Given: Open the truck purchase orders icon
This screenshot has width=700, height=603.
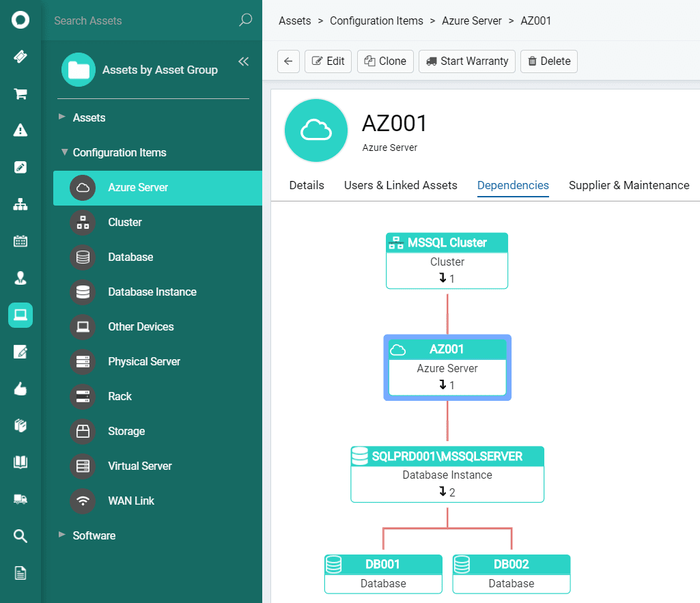Looking at the screenshot, I should (x=20, y=499).
